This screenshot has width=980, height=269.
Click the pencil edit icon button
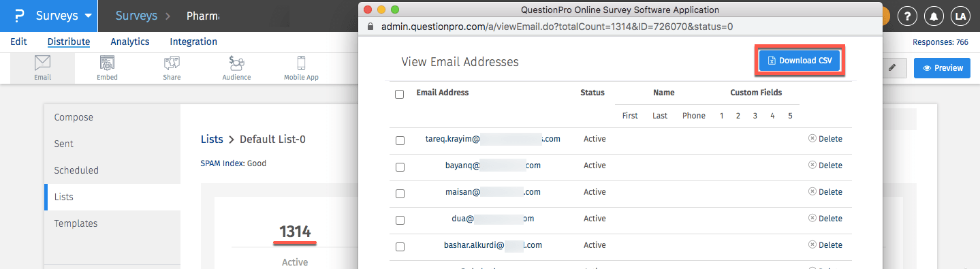(x=892, y=67)
